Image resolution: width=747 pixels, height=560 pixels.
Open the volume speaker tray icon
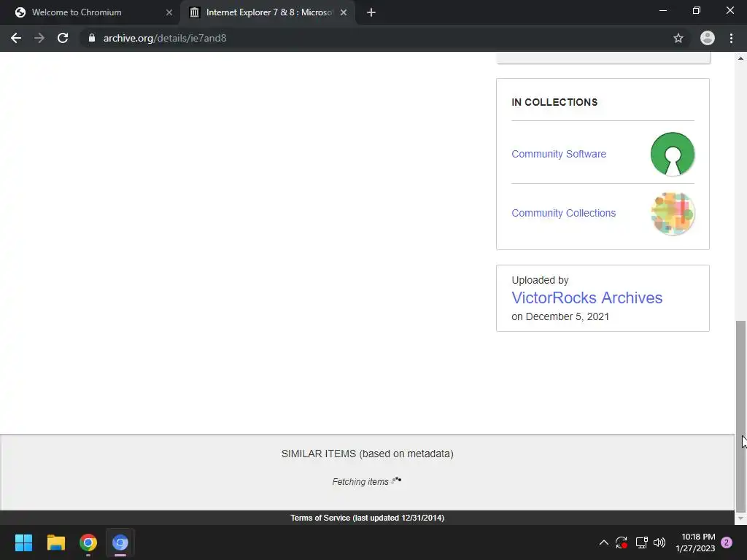point(659,542)
